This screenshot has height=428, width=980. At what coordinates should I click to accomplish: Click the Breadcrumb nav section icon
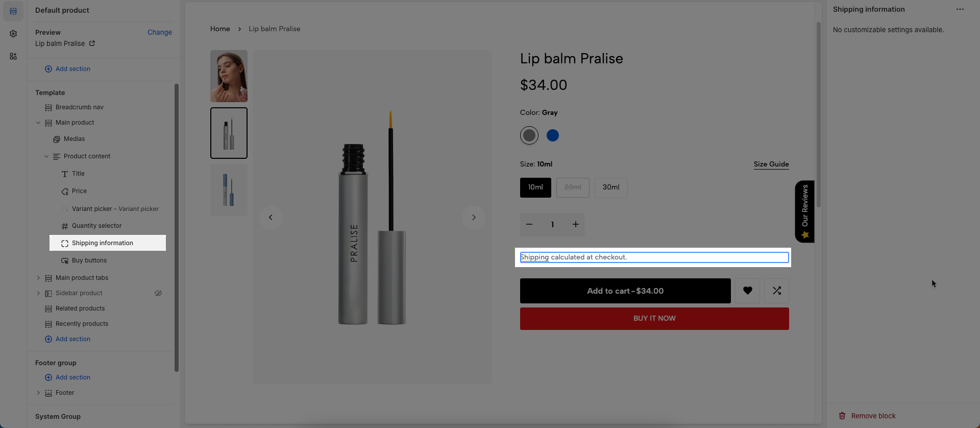[48, 107]
